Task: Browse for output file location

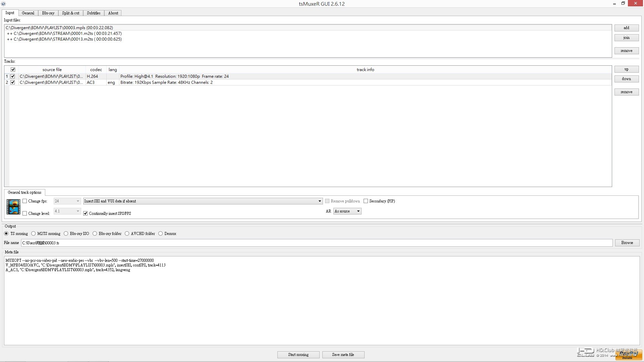Action: point(627,243)
